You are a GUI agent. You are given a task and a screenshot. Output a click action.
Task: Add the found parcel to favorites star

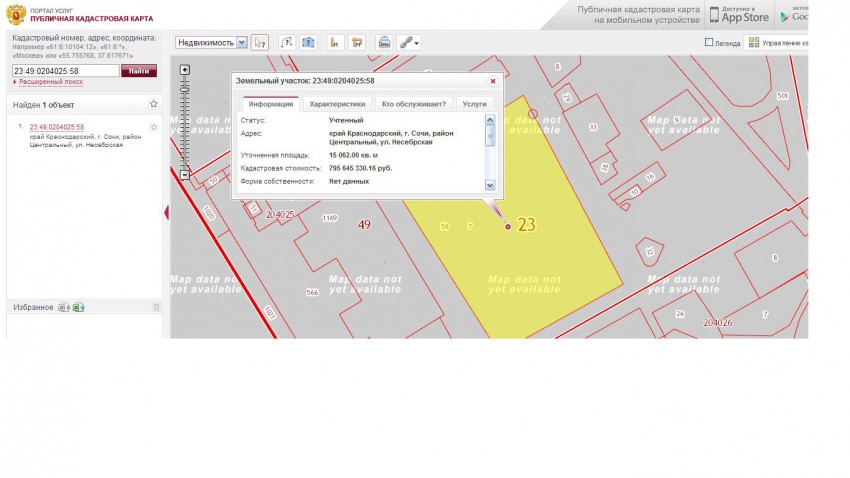pyautogui.click(x=154, y=127)
